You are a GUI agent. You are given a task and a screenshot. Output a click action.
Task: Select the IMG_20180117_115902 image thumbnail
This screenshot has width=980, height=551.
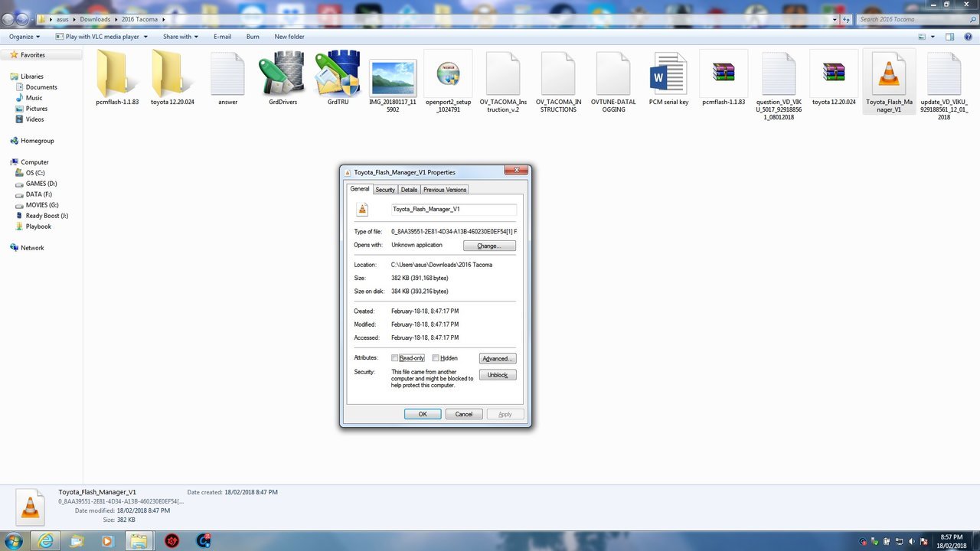coord(393,78)
